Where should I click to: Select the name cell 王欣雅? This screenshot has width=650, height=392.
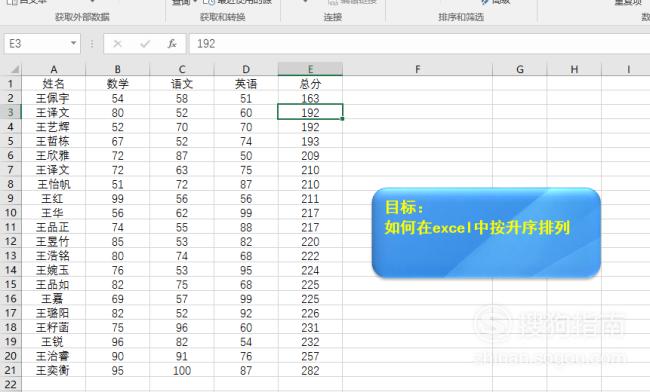[53, 155]
